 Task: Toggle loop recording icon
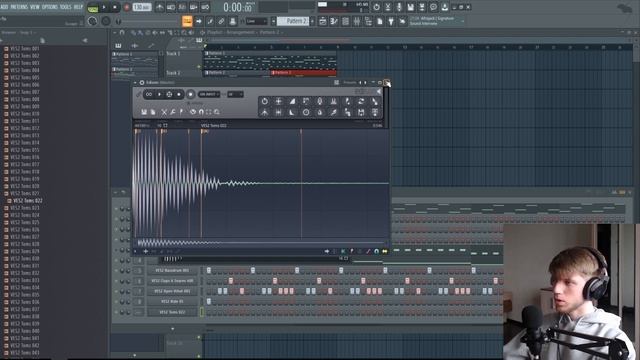[x=205, y=7]
